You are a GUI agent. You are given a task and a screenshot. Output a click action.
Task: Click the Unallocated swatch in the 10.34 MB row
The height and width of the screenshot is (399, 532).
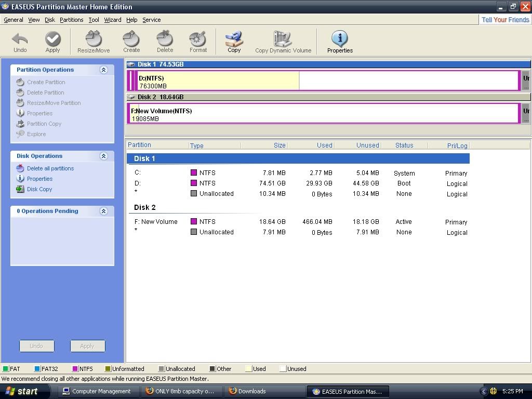pos(194,193)
